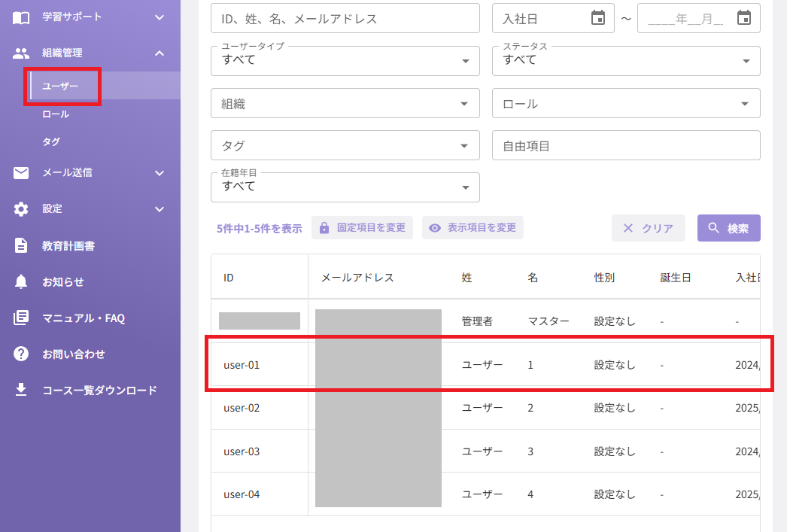
Task: Open the 組織 dropdown
Action: pyautogui.click(x=345, y=103)
